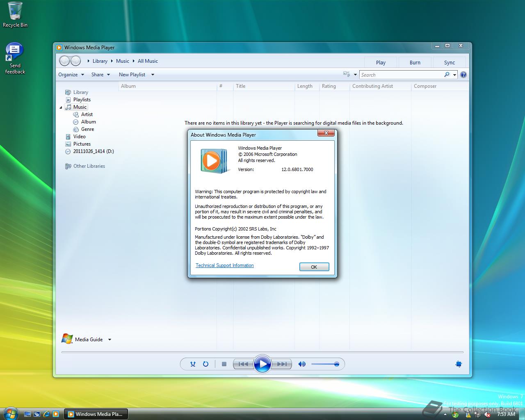The height and width of the screenshot is (420, 525).
Task: Close the About Windows Media Player dialog
Action: [326, 133]
